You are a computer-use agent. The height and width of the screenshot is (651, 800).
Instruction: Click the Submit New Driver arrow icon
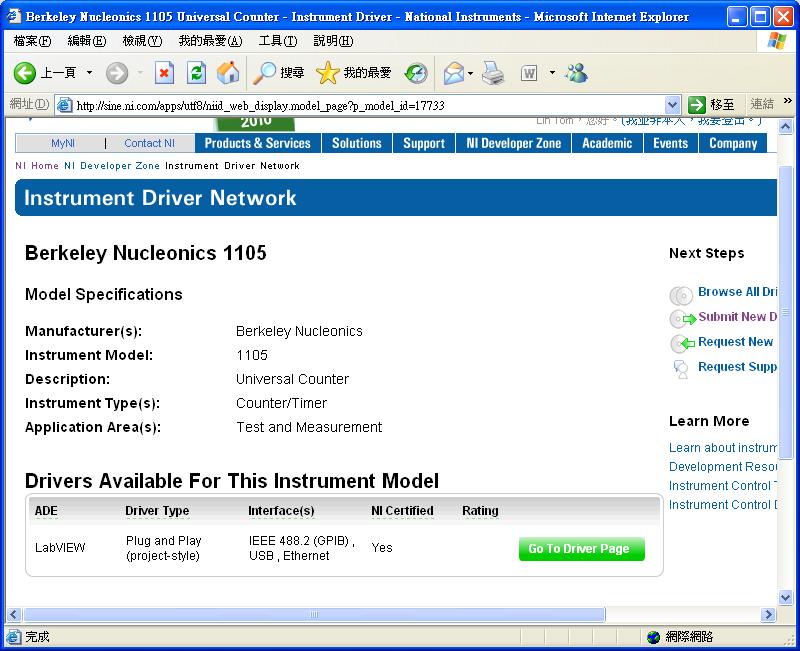[683, 319]
